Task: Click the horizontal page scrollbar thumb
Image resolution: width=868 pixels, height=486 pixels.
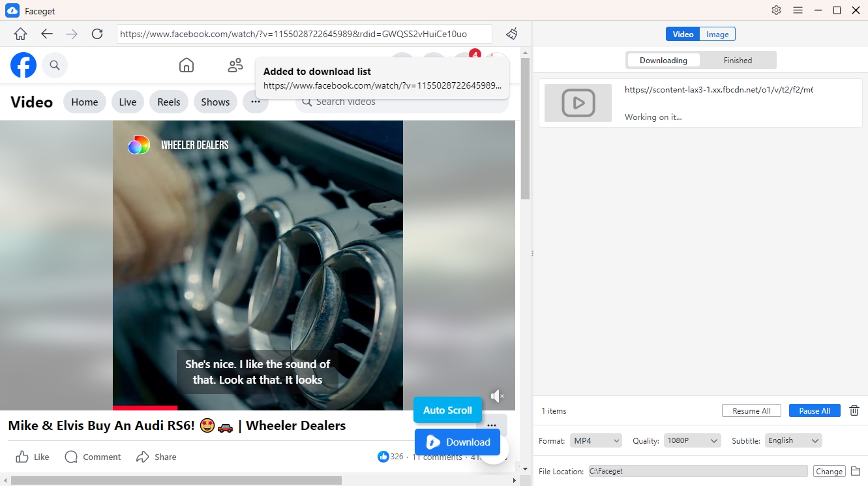Action: point(176,481)
